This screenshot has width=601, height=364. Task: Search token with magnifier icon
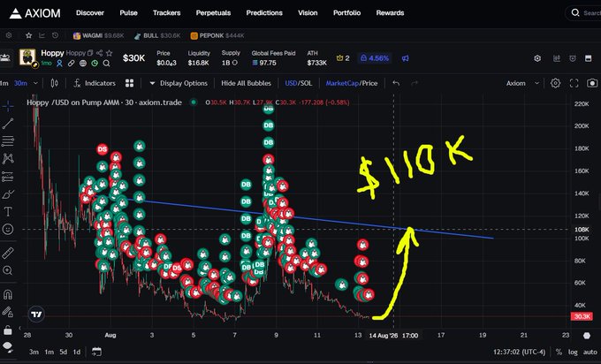[107, 64]
